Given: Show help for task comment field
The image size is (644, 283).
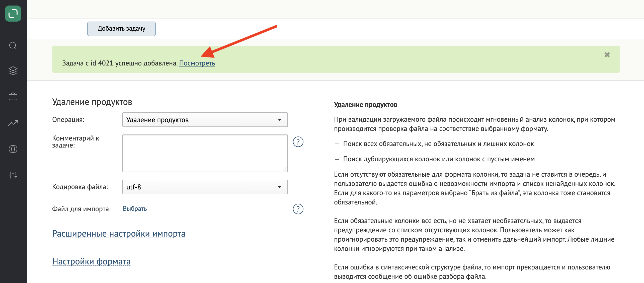Looking at the screenshot, I should [298, 142].
